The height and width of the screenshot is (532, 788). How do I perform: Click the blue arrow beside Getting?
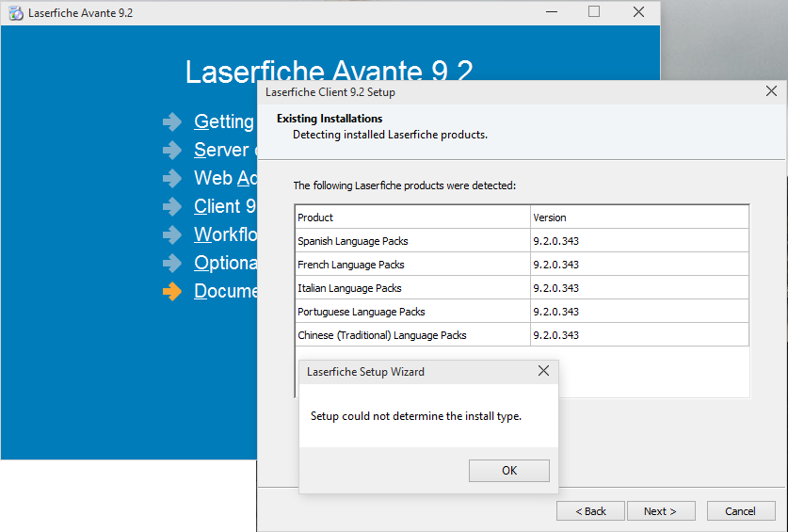[x=172, y=122]
